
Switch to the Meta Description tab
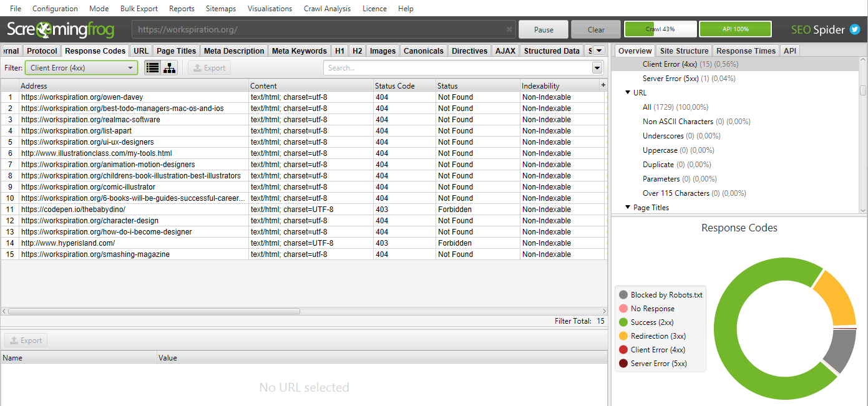pos(234,51)
